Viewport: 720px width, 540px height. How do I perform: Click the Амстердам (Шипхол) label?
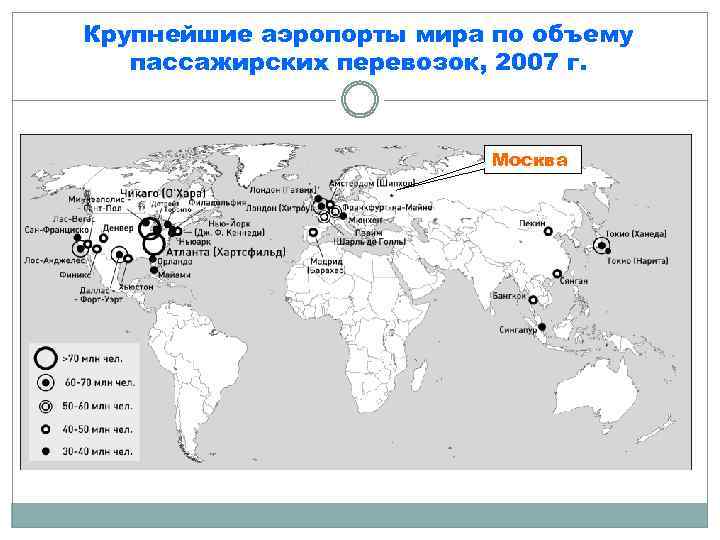click(372, 183)
